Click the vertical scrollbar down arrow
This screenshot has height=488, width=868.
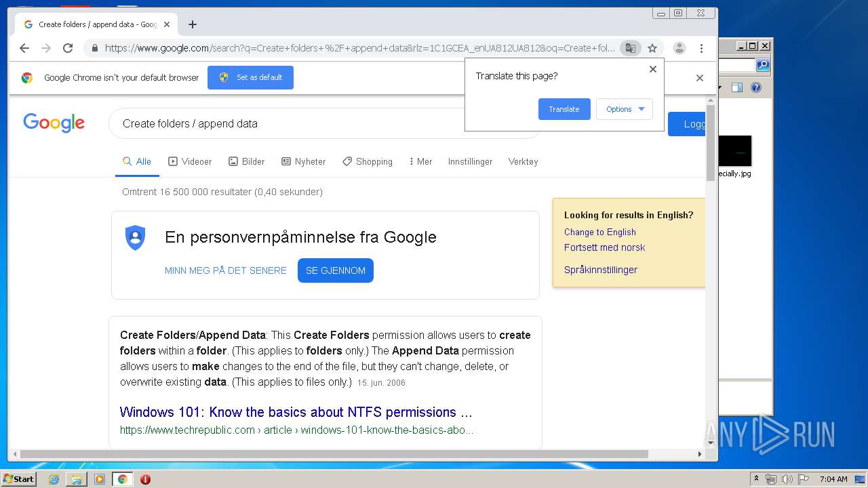point(711,443)
